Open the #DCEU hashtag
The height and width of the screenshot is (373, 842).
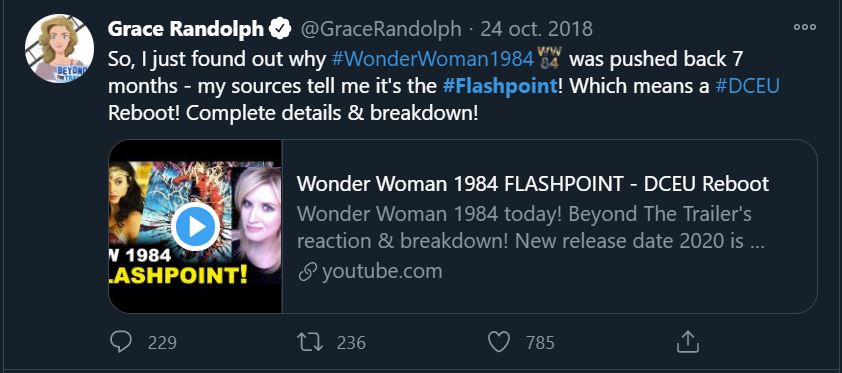click(747, 86)
